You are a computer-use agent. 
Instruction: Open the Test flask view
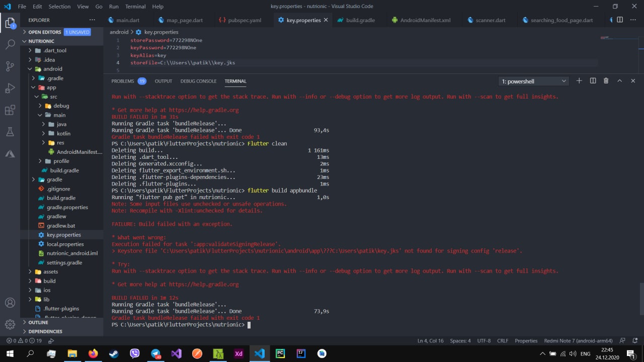pyautogui.click(x=10, y=132)
